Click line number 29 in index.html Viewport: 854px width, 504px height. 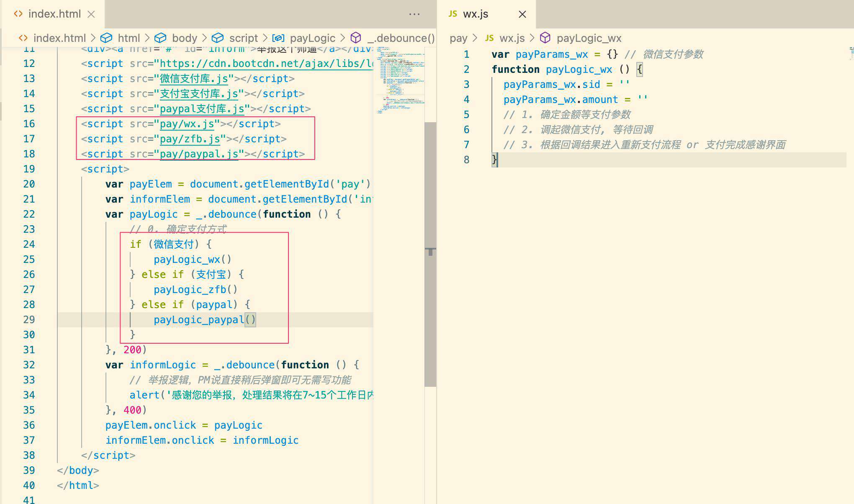coord(29,320)
